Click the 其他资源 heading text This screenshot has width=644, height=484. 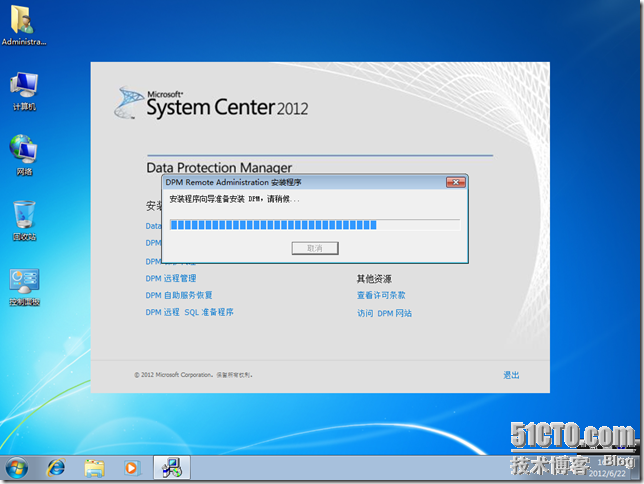374,279
